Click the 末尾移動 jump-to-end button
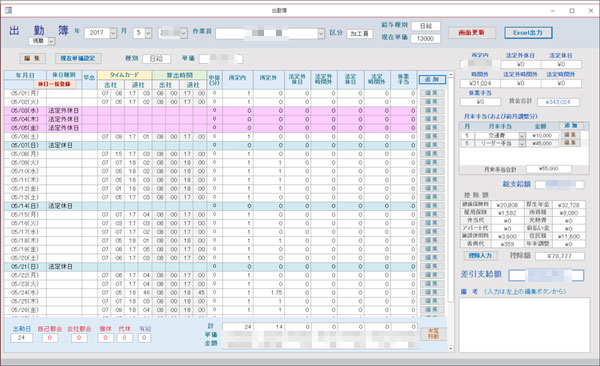This screenshot has height=366, width=600. 433,334
